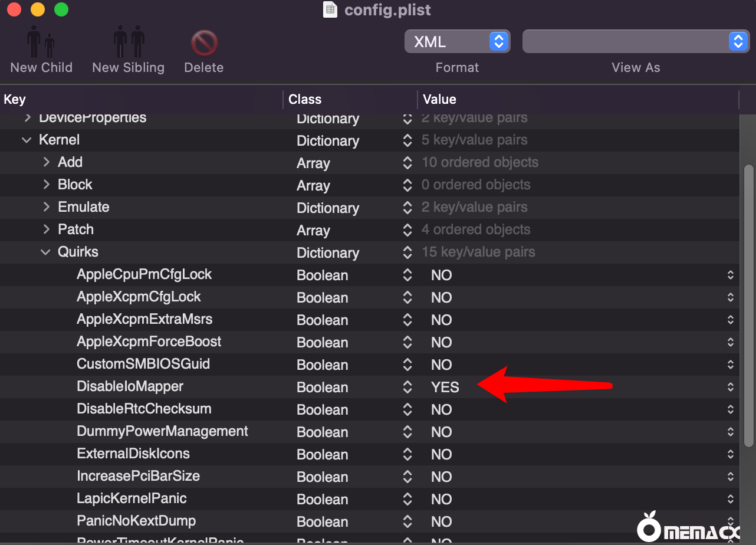This screenshot has width=756, height=545.
Task: Click the class stepper for Patch array
Action: click(407, 230)
